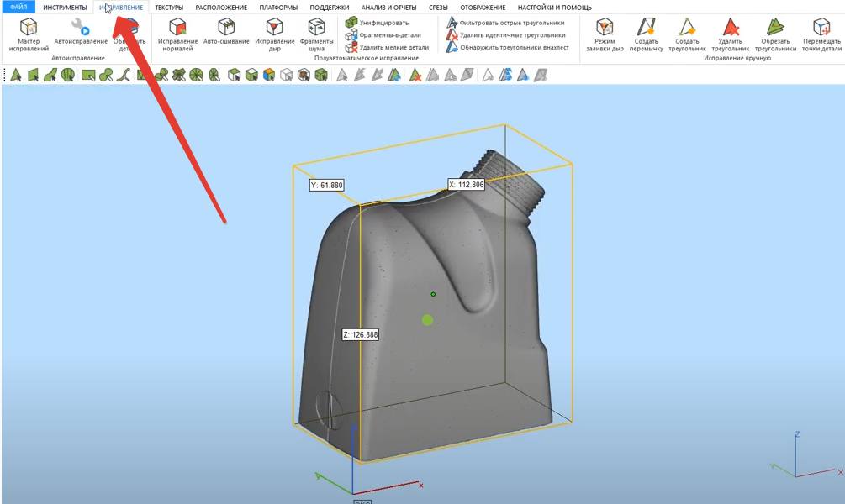
Task: Open the АНАЛИЗ И ОТЧЕТЫ tab
Action: click(388, 7)
